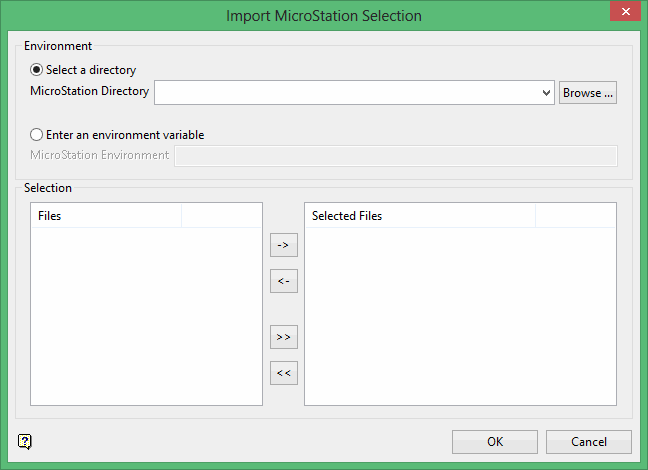Screen dimensions: 648x470
Task: Enable 'Enter an environment variable' option
Action: (x=38, y=134)
